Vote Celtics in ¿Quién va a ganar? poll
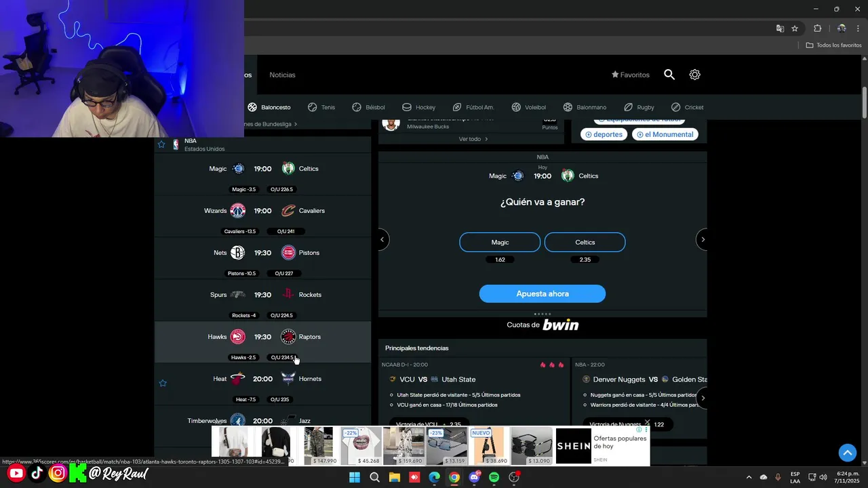The height and width of the screenshot is (488, 868). coord(585,242)
